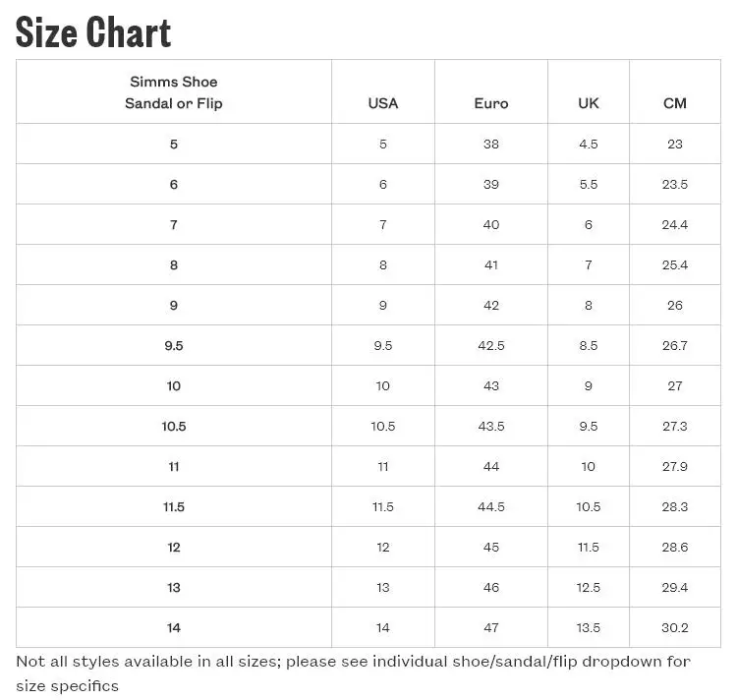This screenshot has height=700, width=737.
Task: Click the Euro 42.5 cell
Action: [491, 345]
